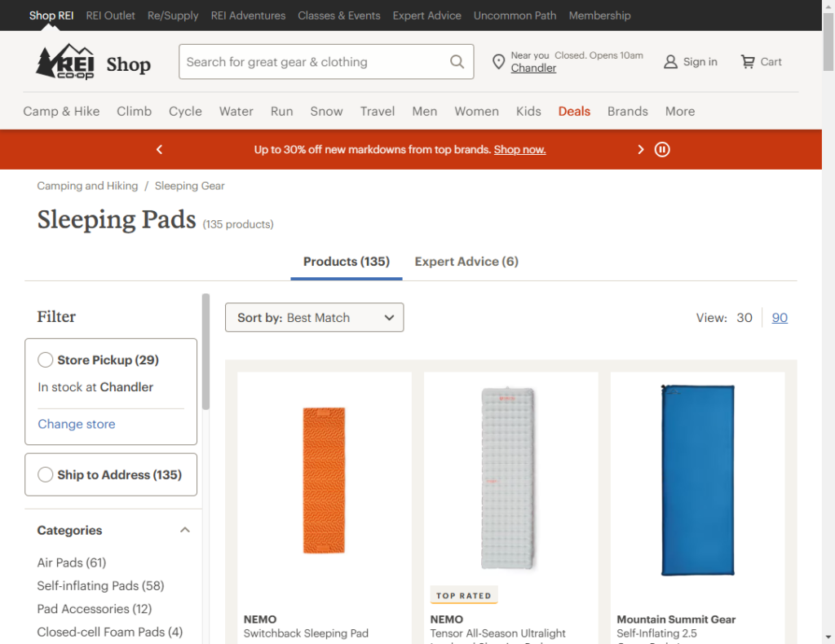The height and width of the screenshot is (644, 835).
Task: Open the Climb menu
Action: pyautogui.click(x=135, y=111)
